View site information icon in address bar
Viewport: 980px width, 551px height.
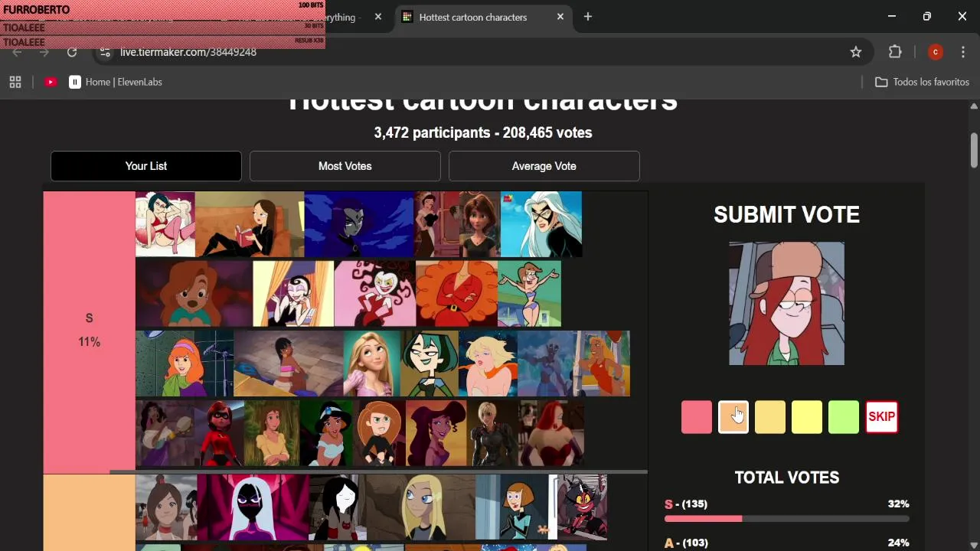point(106,52)
